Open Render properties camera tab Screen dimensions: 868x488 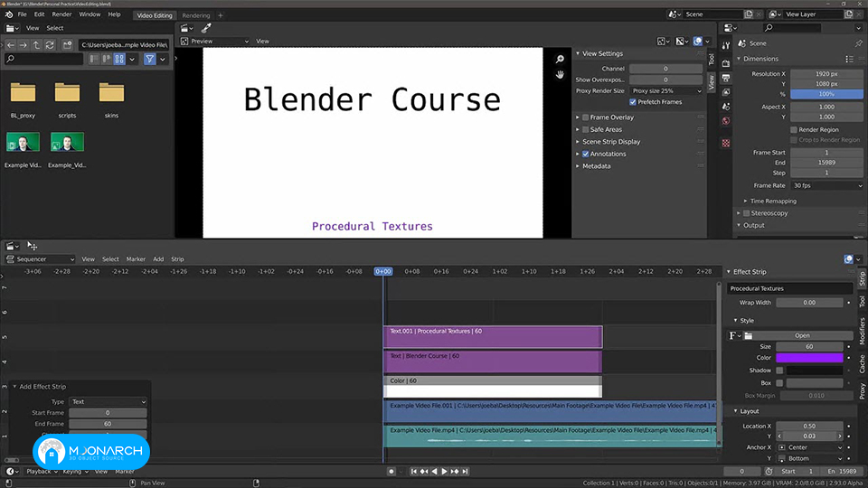click(x=726, y=63)
